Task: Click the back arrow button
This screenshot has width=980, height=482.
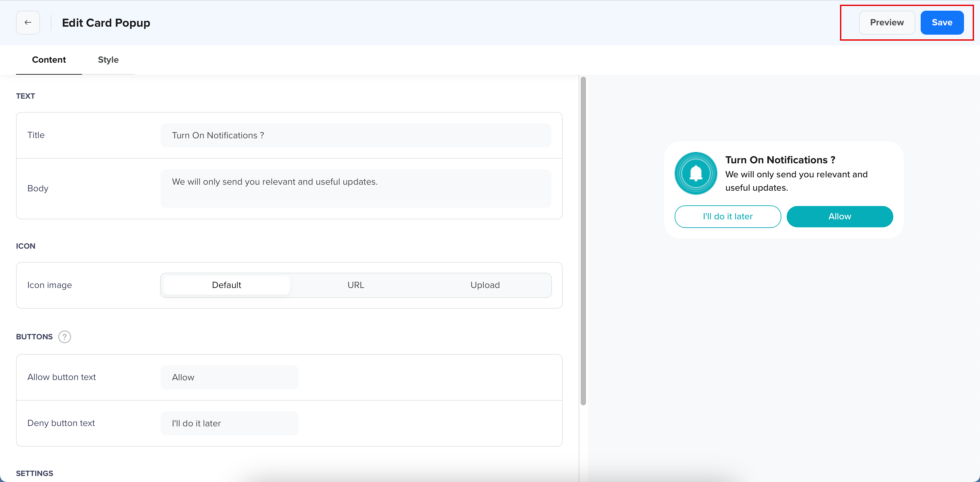Action: pyautogui.click(x=28, y=22)
